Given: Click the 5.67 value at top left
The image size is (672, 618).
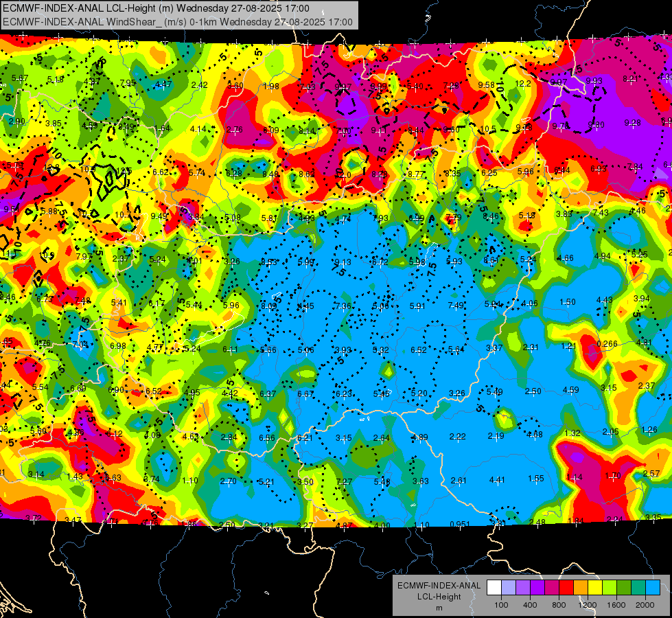Looking at the screenshot, I should [x=20, y=78].
